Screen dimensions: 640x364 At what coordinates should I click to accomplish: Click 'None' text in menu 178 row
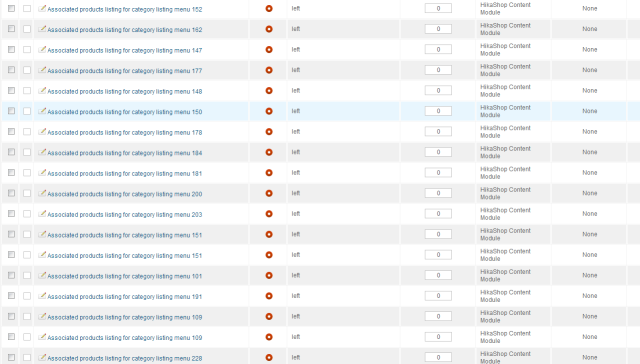(590, 131)
